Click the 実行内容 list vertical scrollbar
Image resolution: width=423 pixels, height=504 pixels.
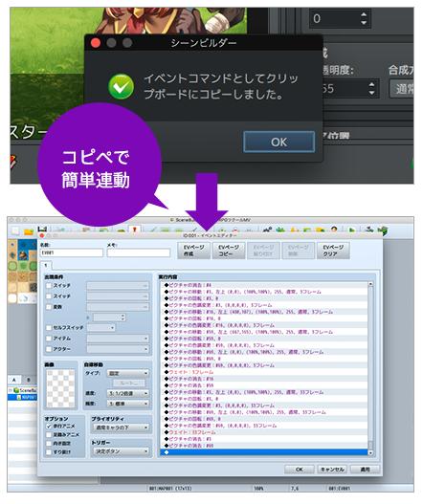coord(370,369)
